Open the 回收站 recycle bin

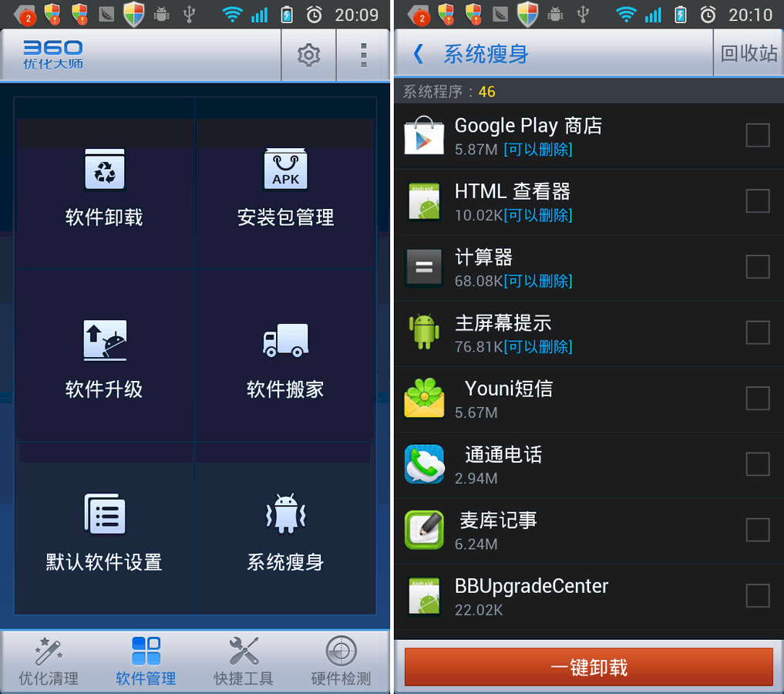pyautogui.click(x=749, y=53)
